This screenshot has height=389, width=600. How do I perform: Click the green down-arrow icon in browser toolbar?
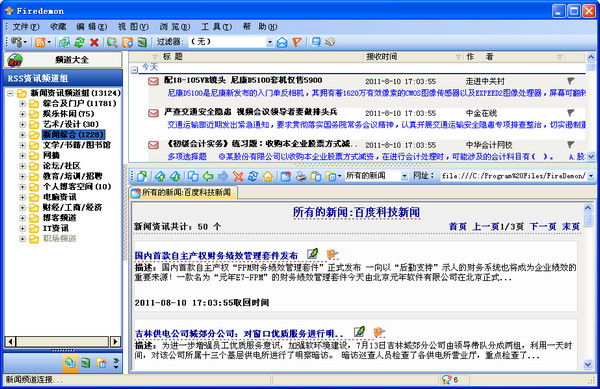pos(175,176)
